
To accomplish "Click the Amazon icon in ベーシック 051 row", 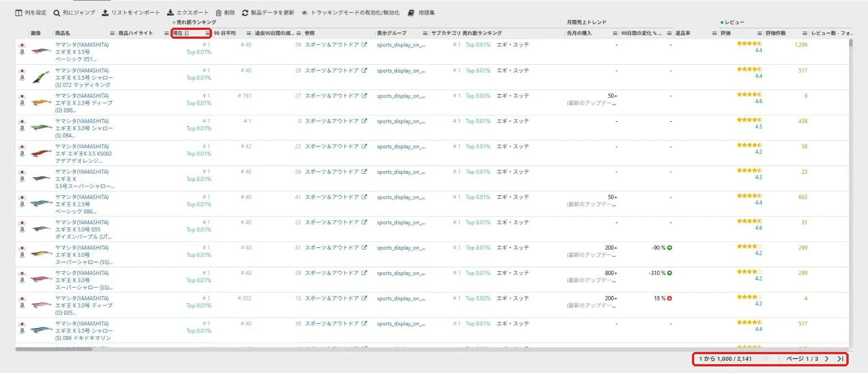I will [x=22, y=53].
